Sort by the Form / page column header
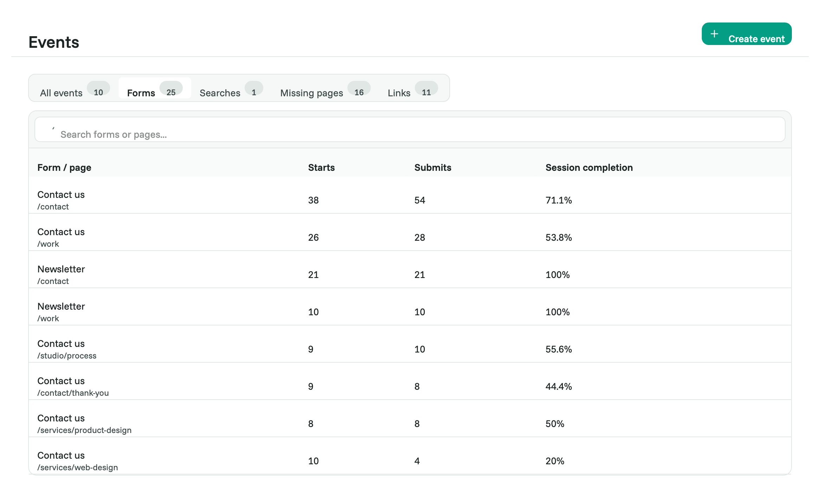The image size is (820, 504). click(x=64, y=168)
